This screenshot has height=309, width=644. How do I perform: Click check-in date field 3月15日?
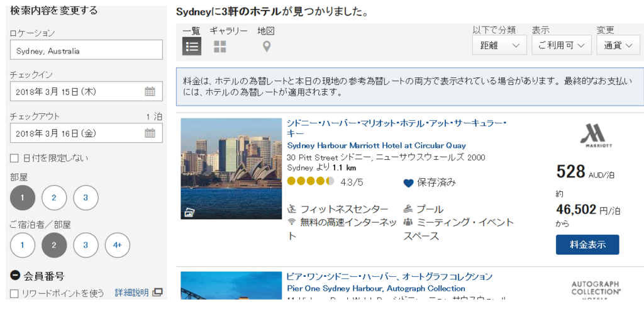(x=86, y=91)
